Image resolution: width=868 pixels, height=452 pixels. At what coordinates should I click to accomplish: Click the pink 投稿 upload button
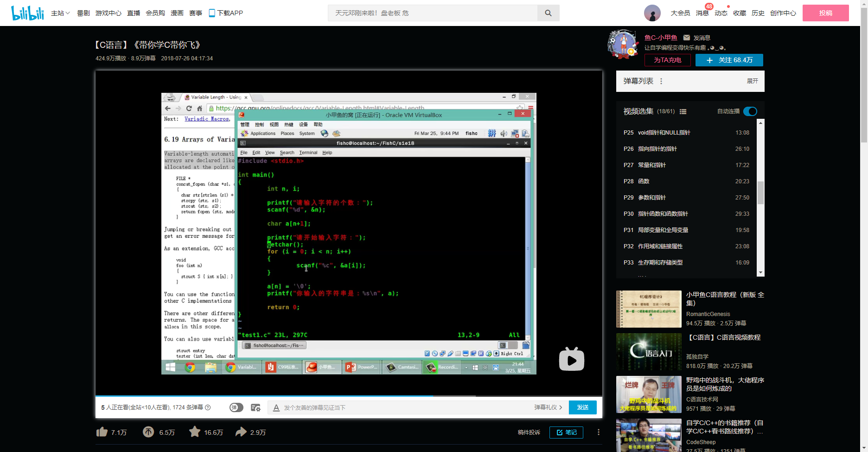[826, 13]
